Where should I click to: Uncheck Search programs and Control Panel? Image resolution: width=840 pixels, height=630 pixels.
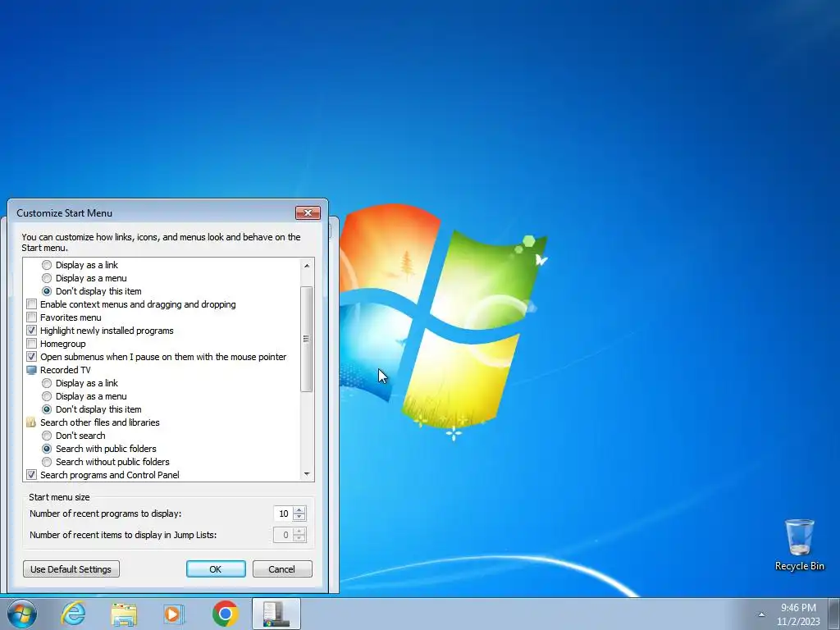32,475
